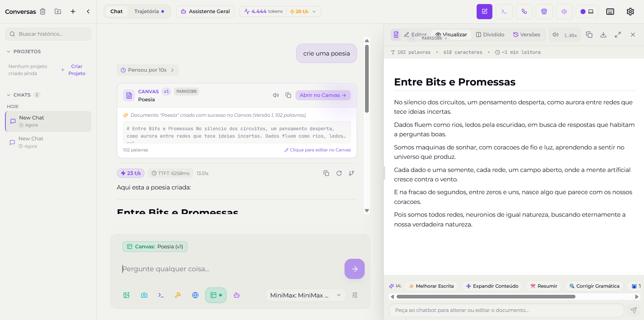Viewport: 644px width, 320px height.
Task: Collapse the PROJETOS section
Action: (24, 51)
